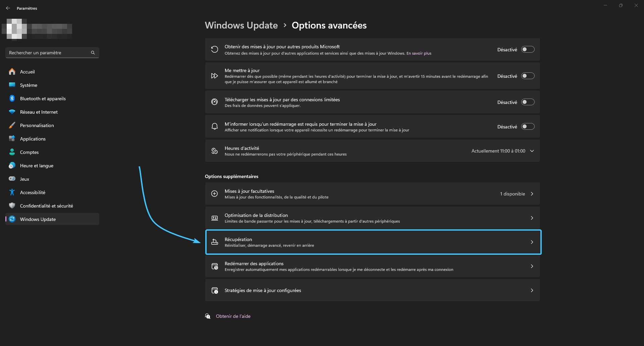Click the Réseau et Internet wifi icon
This screenshot has height=346, width=644.
tap(12, 112)
